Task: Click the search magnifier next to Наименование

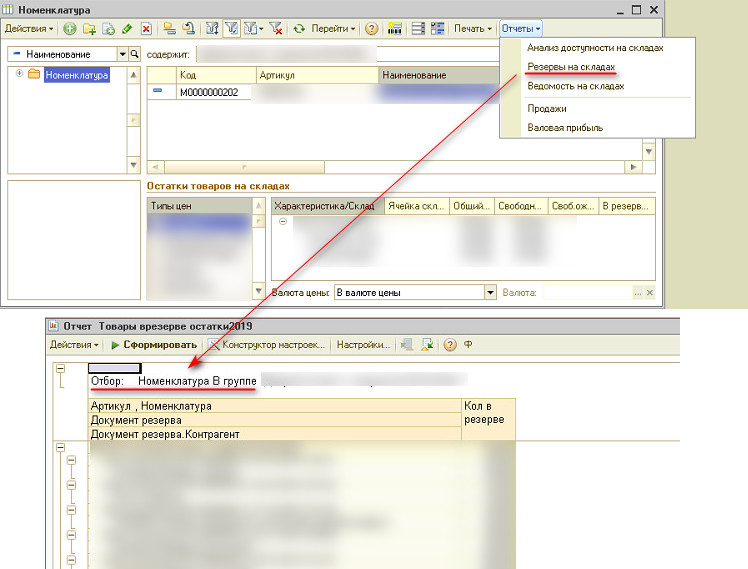Action: pos(136,54)
